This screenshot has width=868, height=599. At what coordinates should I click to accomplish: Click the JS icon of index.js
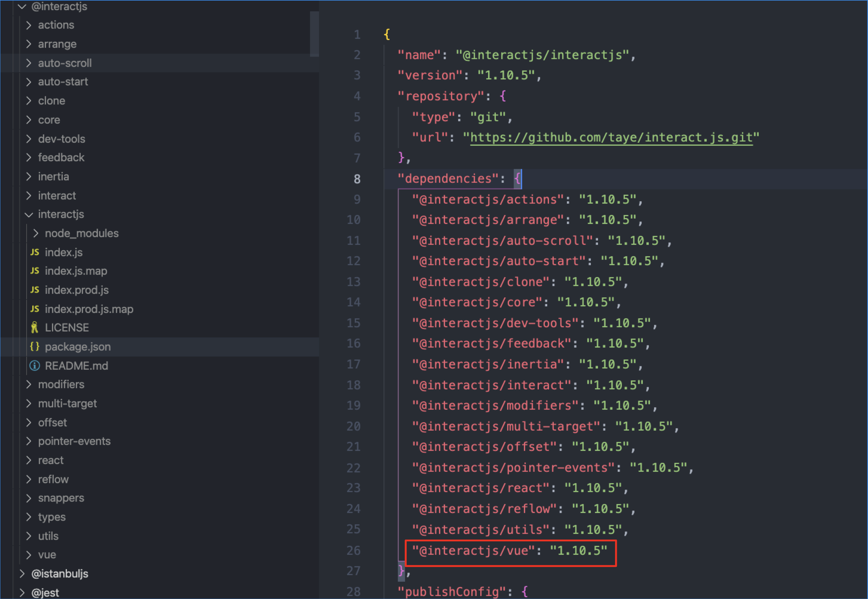35,252
